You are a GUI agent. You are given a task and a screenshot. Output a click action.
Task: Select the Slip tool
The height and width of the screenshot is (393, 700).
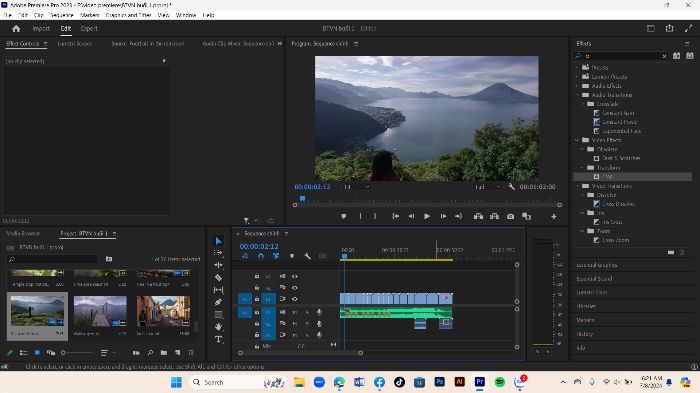[x=218, y=290]
